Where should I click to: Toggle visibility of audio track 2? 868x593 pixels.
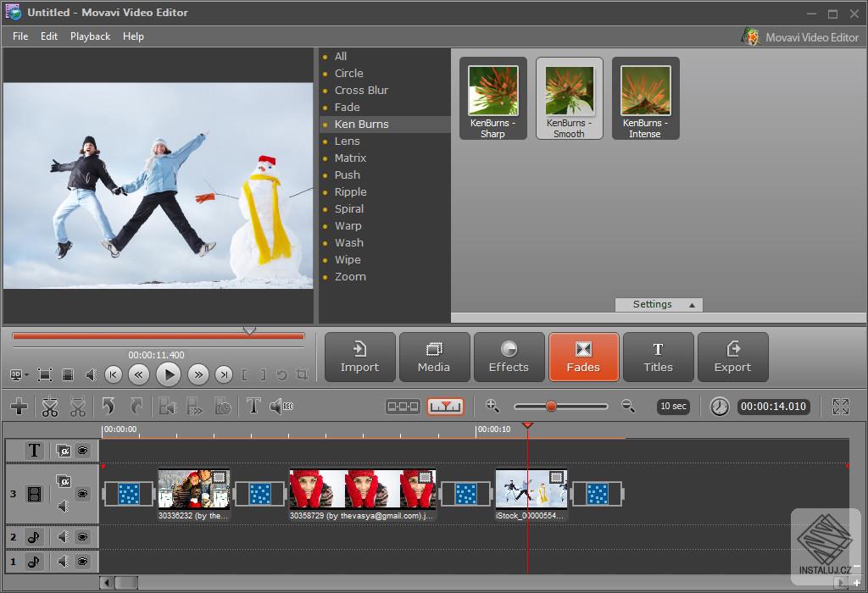(82, 536)
